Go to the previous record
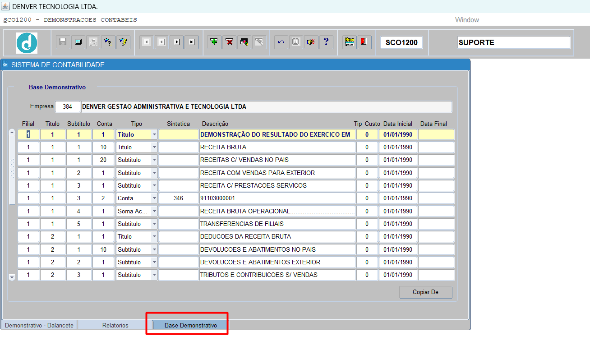Screen dimensions: 590x364 click(x=161, y=42)
